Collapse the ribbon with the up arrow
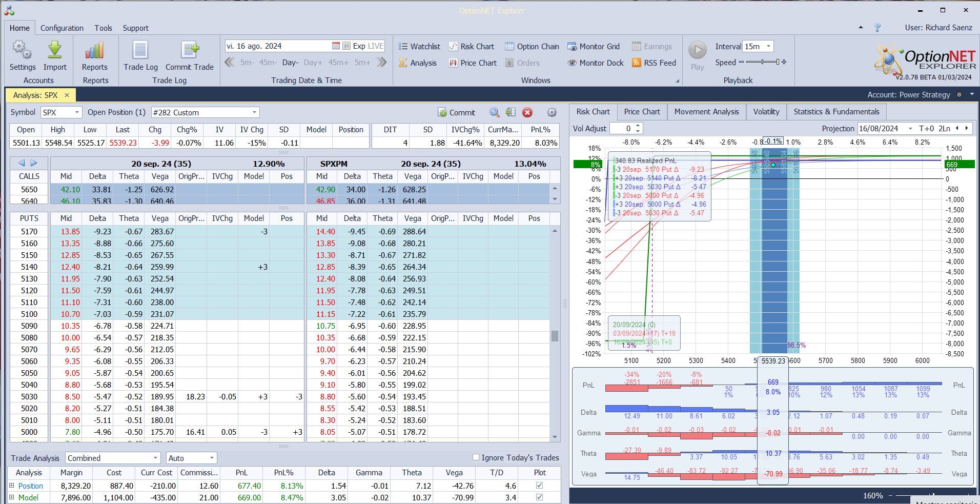 click(861, 27)
